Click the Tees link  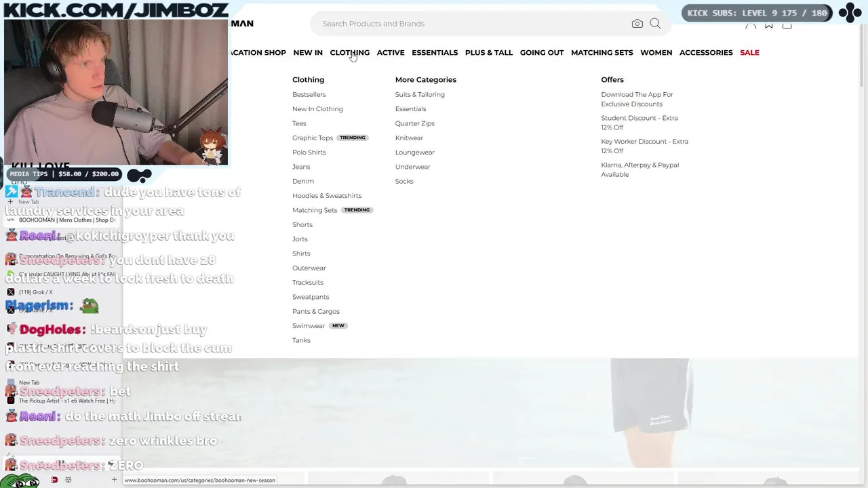pos(299,123)
